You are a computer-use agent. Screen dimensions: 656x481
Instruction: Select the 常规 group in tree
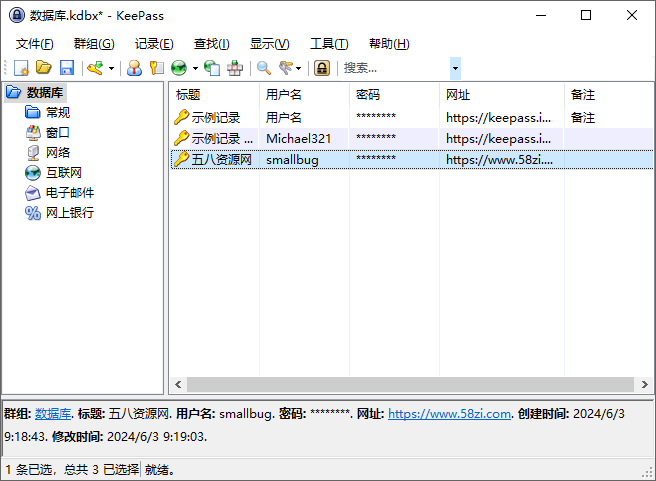(58, 113)
